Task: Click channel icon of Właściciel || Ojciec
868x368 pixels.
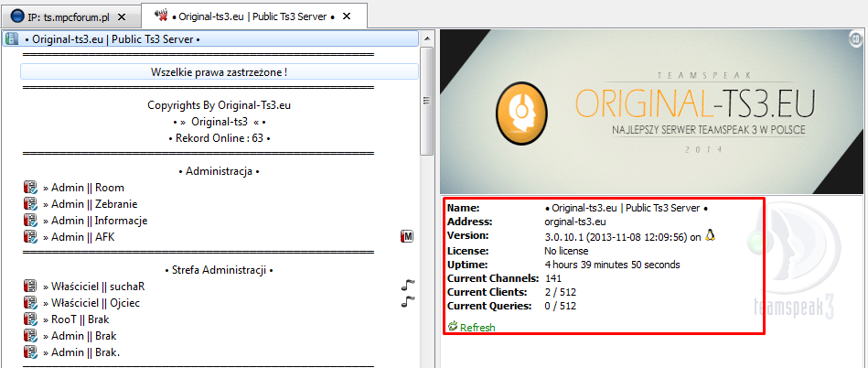Action: point(30,303)
